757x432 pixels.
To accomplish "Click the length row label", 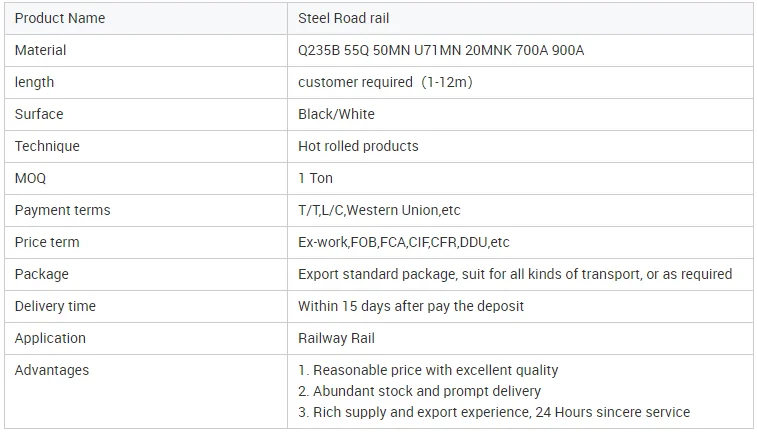I will (34, 82).
